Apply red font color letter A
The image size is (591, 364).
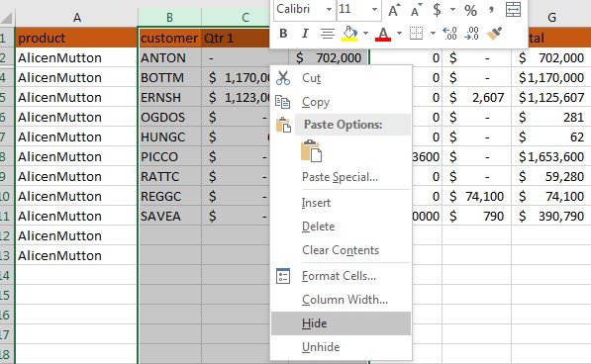pyautogui.click(x=383, y=34)
